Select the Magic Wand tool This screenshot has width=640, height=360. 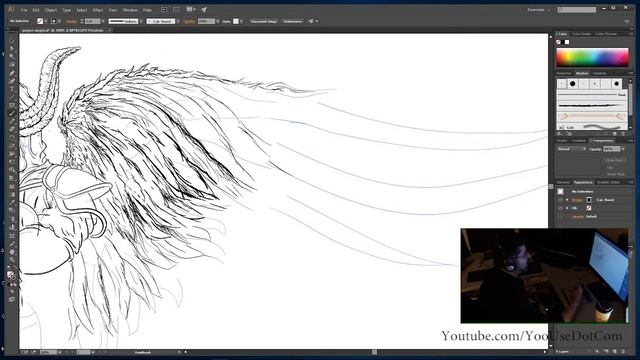(x=12, y=57)
